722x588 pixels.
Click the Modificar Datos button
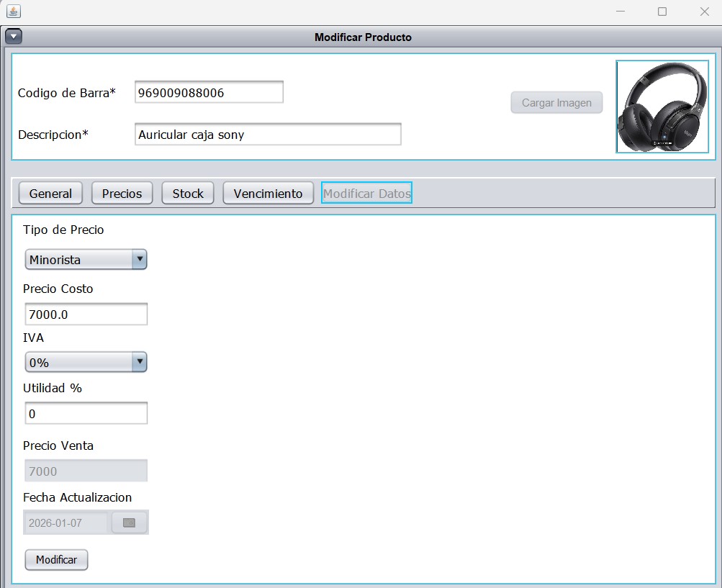tap(366, 193)
